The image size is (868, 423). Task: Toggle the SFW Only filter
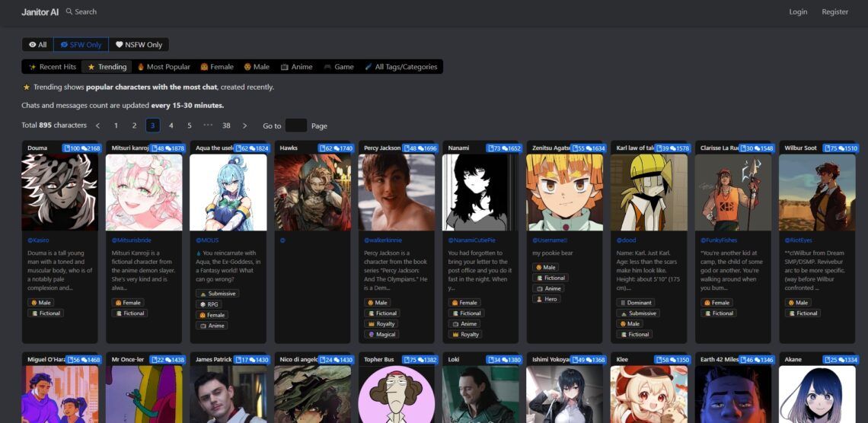[81, 45]
